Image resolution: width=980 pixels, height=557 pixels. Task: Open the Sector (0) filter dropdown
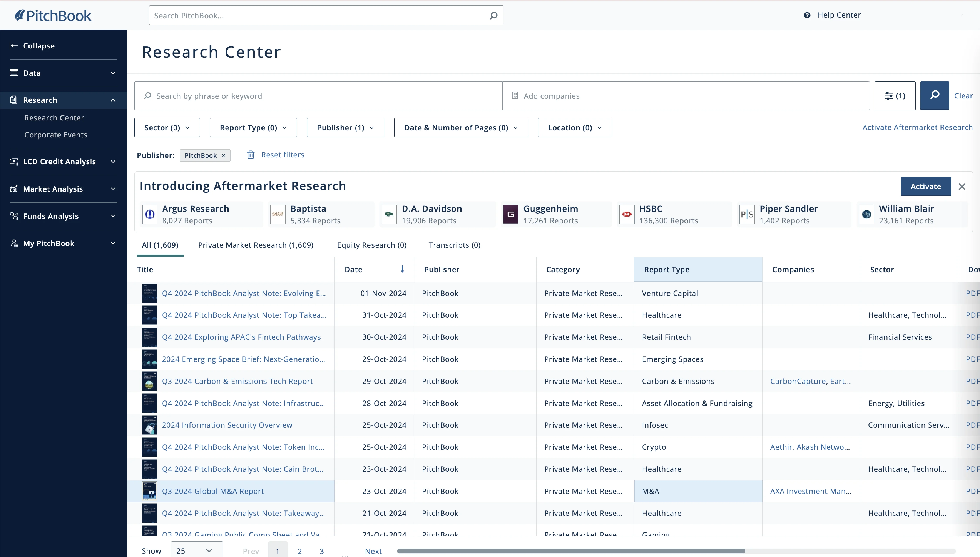pos(167,127)
